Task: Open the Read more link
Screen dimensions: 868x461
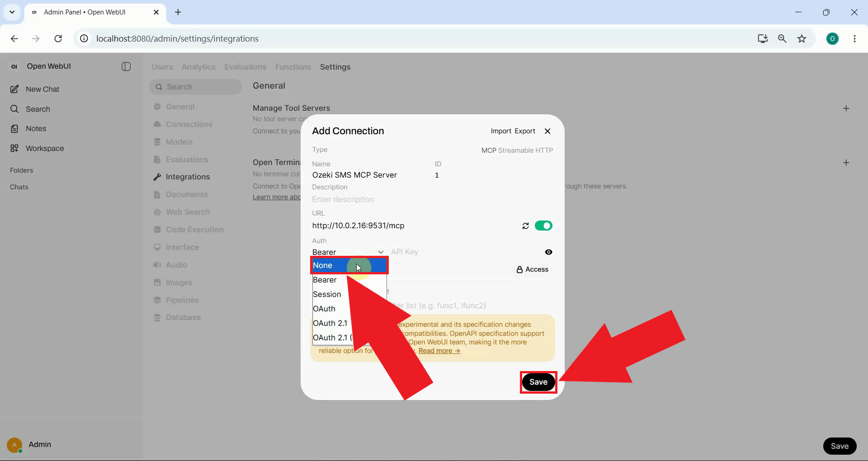Action: (x=439, y=351)
